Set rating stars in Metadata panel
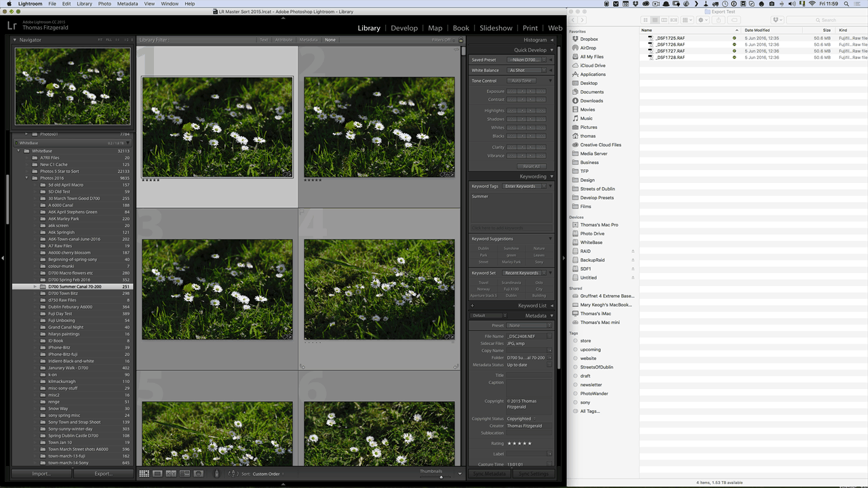The width and height of the screenshot is (868, 488). pyautogui.click(x=520, y=443)
